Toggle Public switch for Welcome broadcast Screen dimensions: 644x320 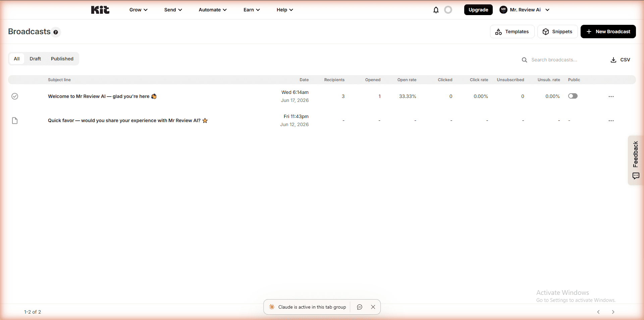click(x=573, y=96)
